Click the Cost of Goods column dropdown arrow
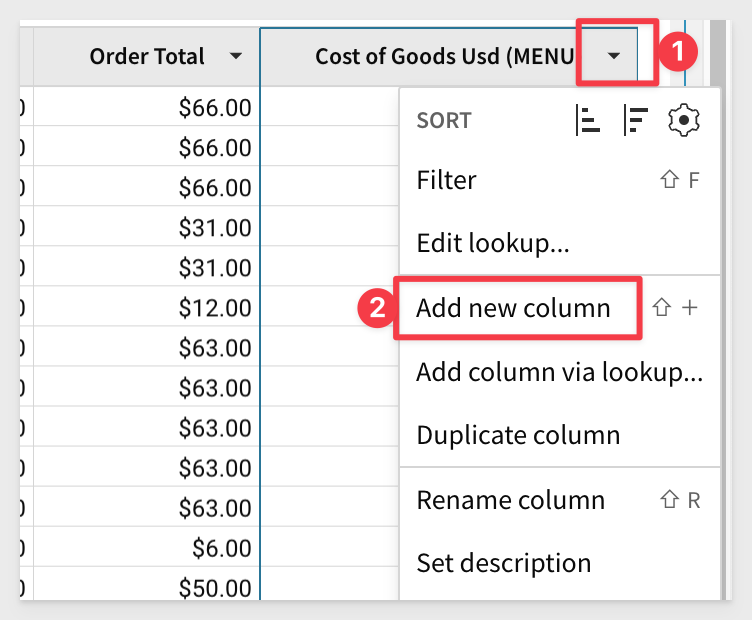 click(615, 56)
